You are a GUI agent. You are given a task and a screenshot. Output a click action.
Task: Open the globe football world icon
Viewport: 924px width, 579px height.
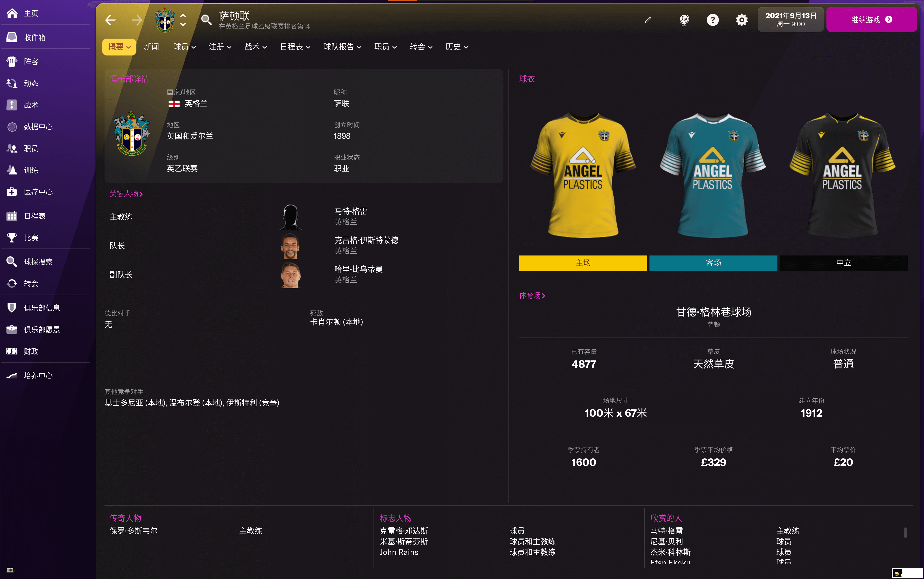684,20
